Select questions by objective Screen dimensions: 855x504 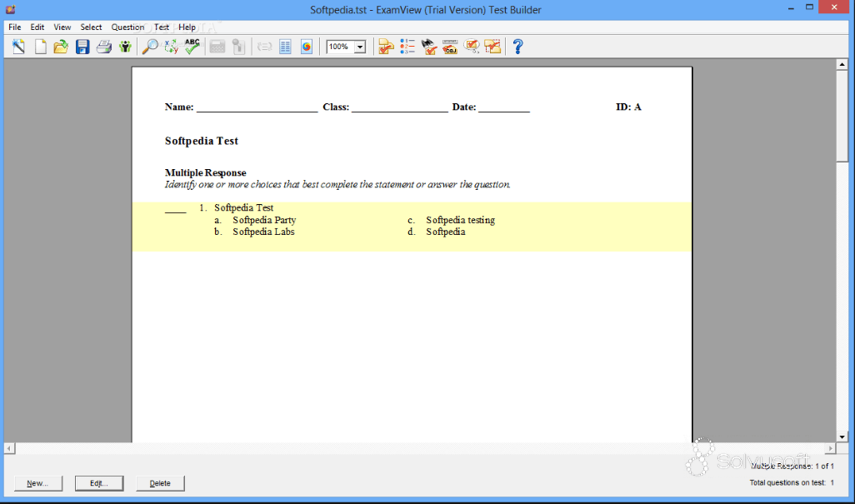450,46
